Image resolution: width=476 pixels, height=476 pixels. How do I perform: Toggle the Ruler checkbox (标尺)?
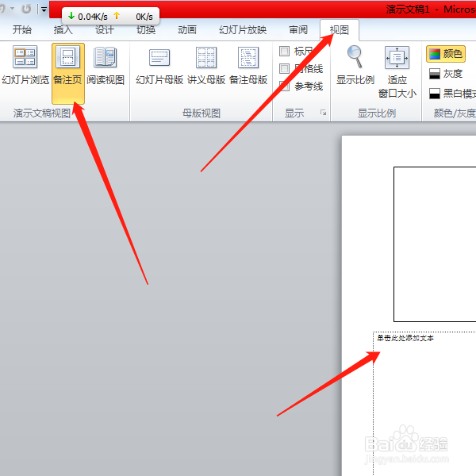coord(284,51)
